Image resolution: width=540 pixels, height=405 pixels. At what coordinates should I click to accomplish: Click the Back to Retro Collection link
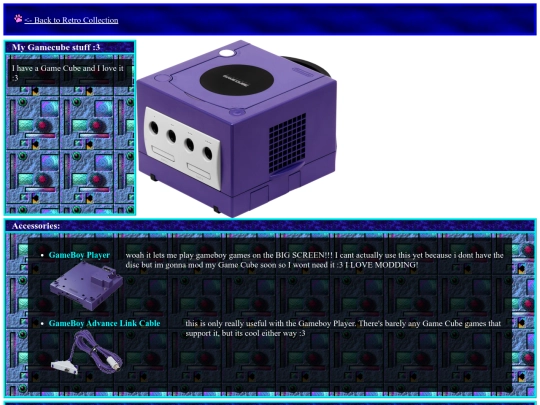pos(71,20)
